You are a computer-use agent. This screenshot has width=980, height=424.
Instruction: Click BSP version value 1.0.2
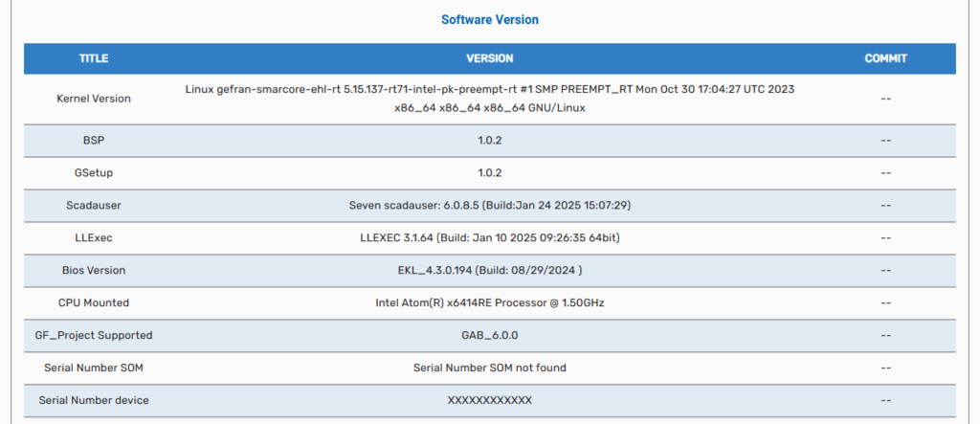pyautogui.click(x=489, y=141)
